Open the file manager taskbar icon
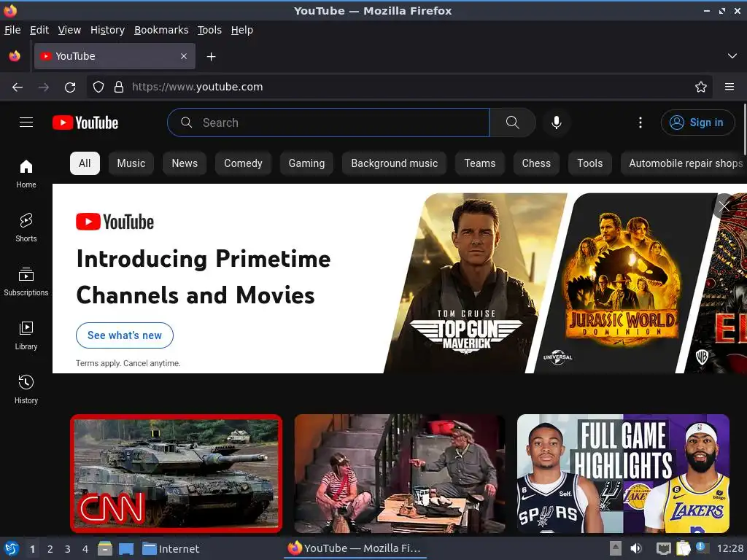The width and height of the screenshot is (747, 560). pos(105,548)
